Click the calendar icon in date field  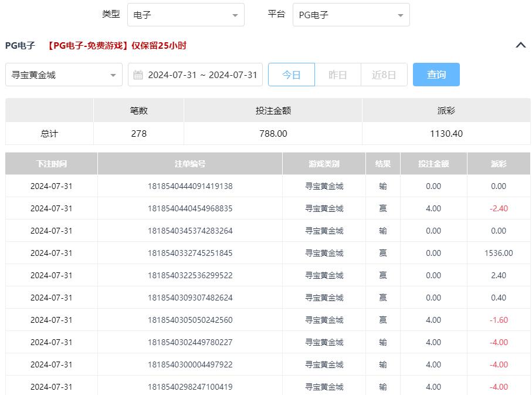138,75
